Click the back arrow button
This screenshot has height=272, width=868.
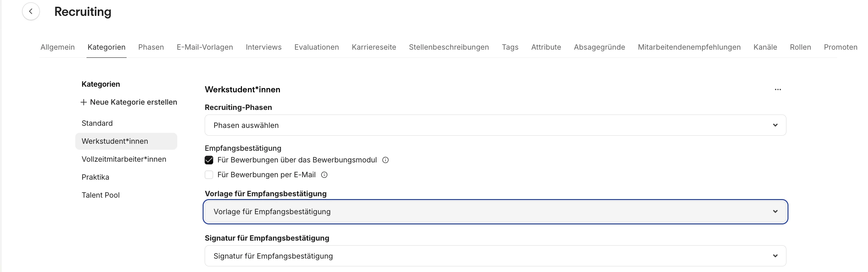tap(31, 12)
